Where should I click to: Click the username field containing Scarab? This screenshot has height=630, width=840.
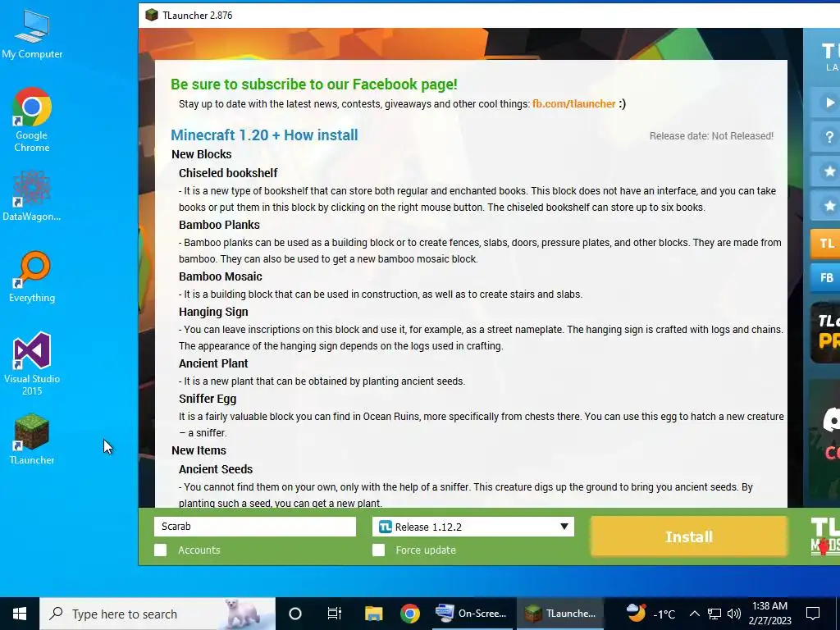pyautogui.click(x=255, y=527)
